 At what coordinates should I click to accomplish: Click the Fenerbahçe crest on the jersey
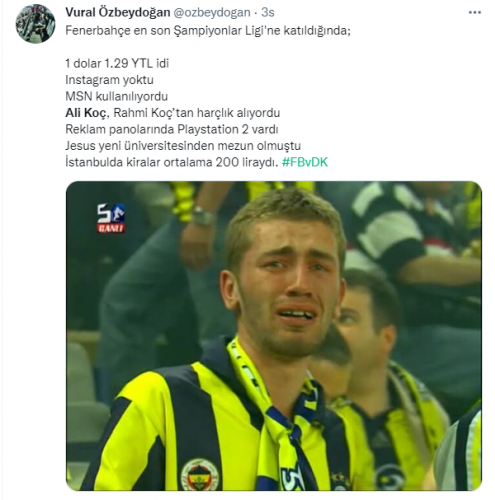pos(199,474)
